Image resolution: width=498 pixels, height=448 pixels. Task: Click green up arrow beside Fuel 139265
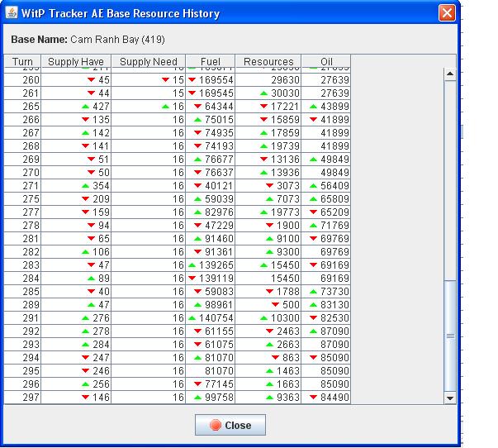tap(192, 265)
